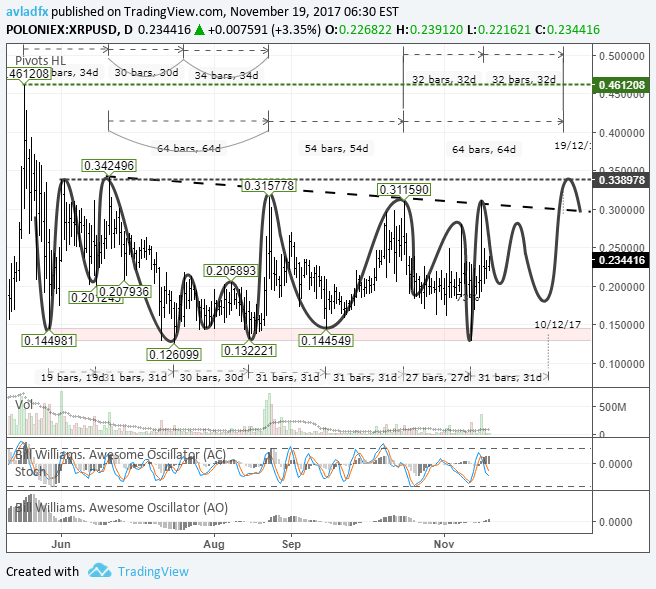Click the Jun label on time axis
Viewport: 656px width, 589px height.
61,544
